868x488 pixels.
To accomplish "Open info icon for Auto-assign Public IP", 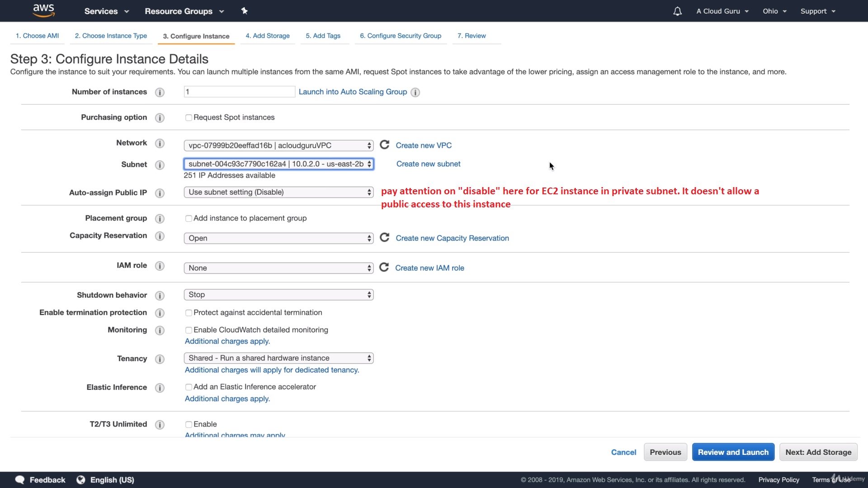I will (160, 193).
